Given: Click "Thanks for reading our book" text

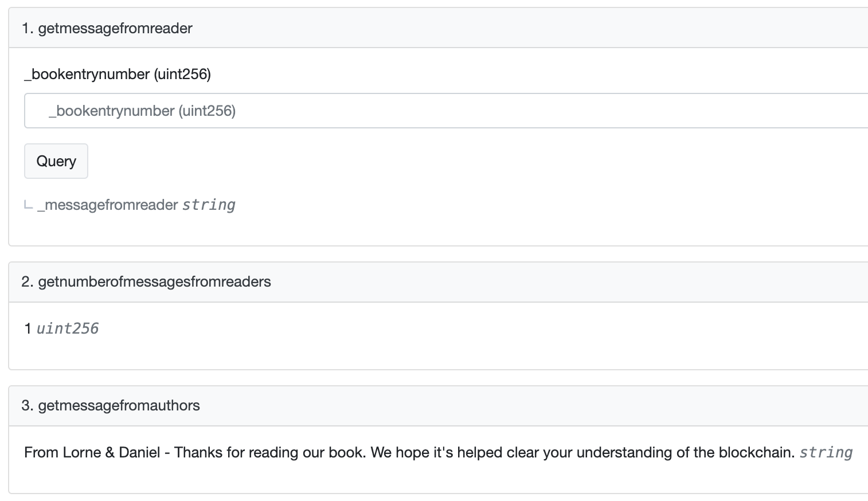Looking at the screenshot, I should click(x=269, y=452).
